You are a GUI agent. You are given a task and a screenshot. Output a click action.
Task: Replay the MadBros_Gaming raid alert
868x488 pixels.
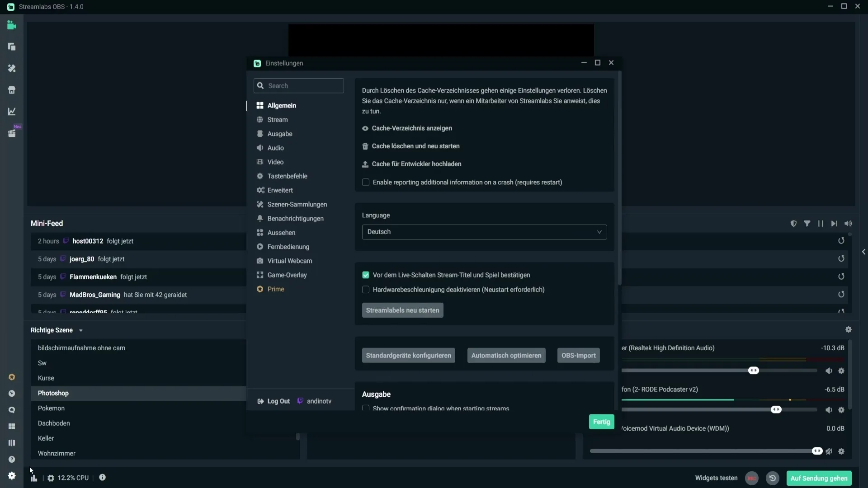click(841, 294)
